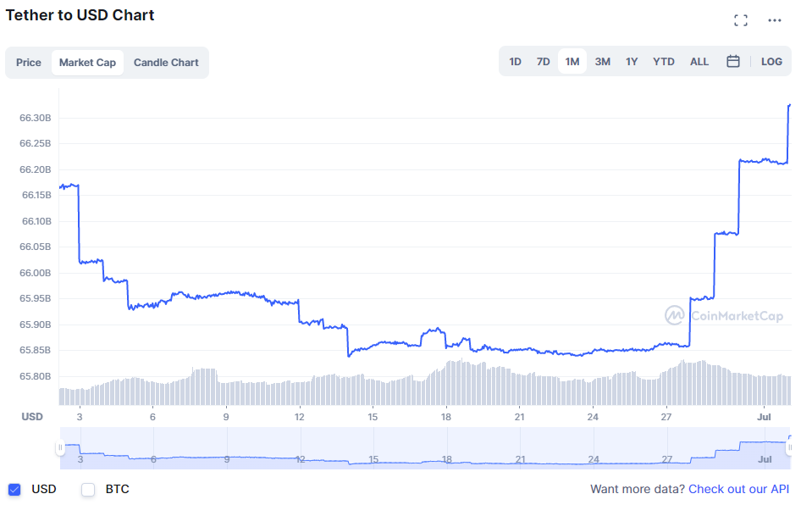Click the '24' x-axis date label
Screen dimensions: 812x505
click(593, 417)
